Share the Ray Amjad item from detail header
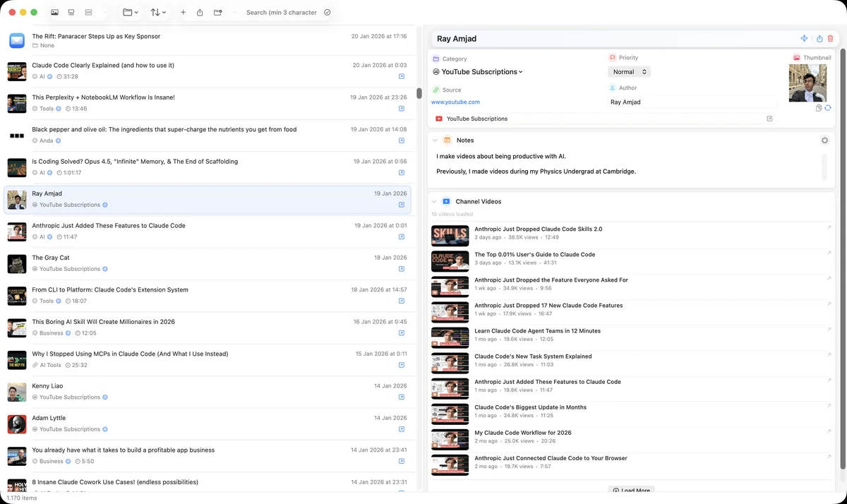847x504 pixels. pos(819,39)
